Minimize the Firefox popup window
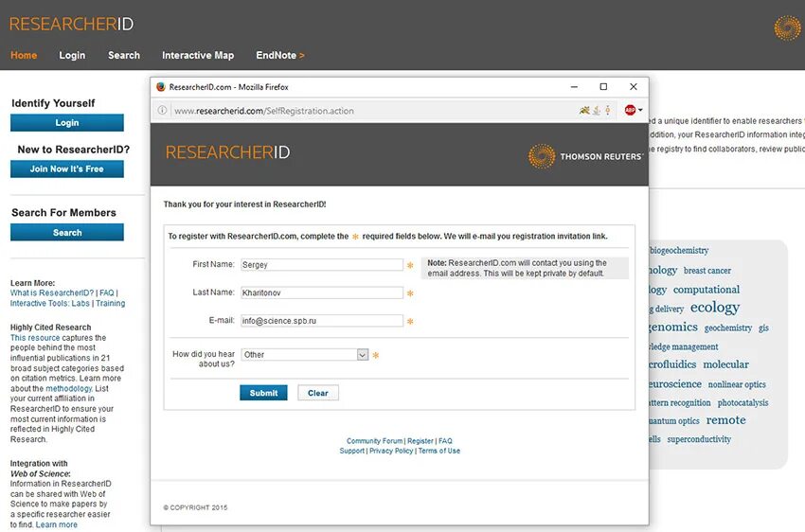Viewport: 805px width, 532px height. click(574, 87)
